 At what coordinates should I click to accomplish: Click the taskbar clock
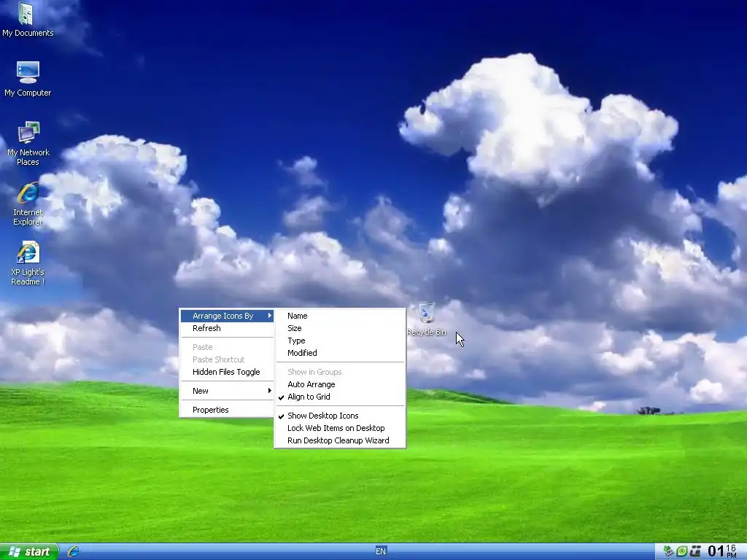tap(722, 551)
